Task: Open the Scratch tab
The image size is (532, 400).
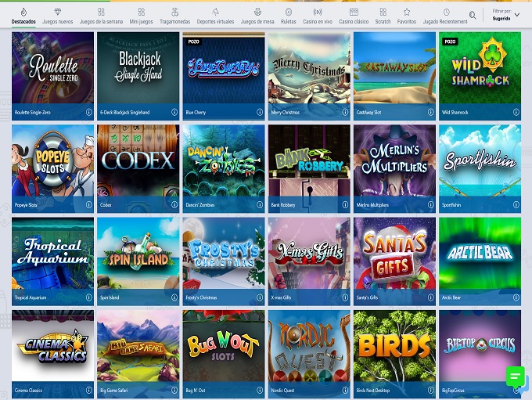Action: (x=383, y=16)
